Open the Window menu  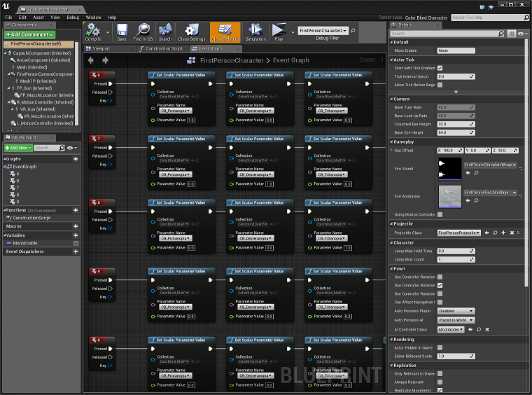(x=94, y=18)
